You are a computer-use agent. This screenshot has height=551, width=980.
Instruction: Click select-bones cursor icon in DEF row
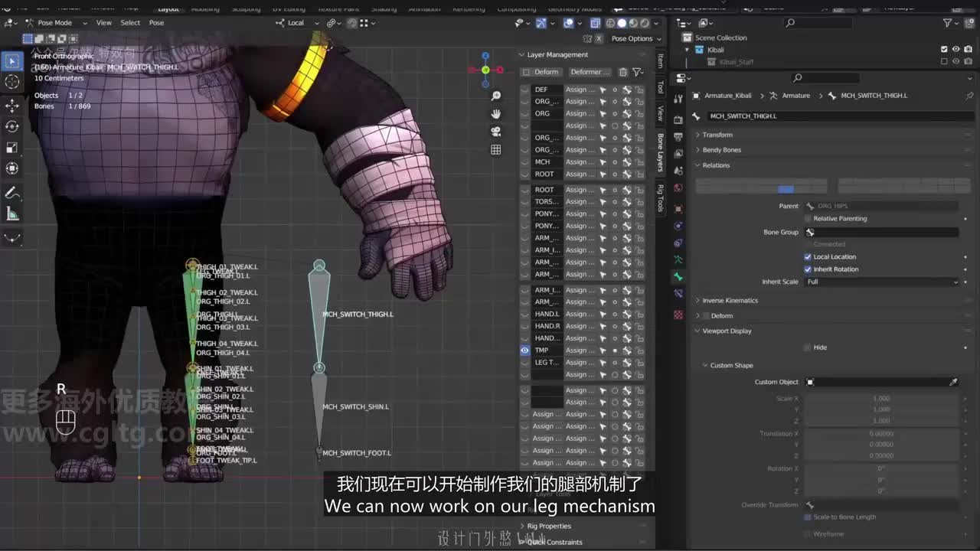click(x=603, y=90)
